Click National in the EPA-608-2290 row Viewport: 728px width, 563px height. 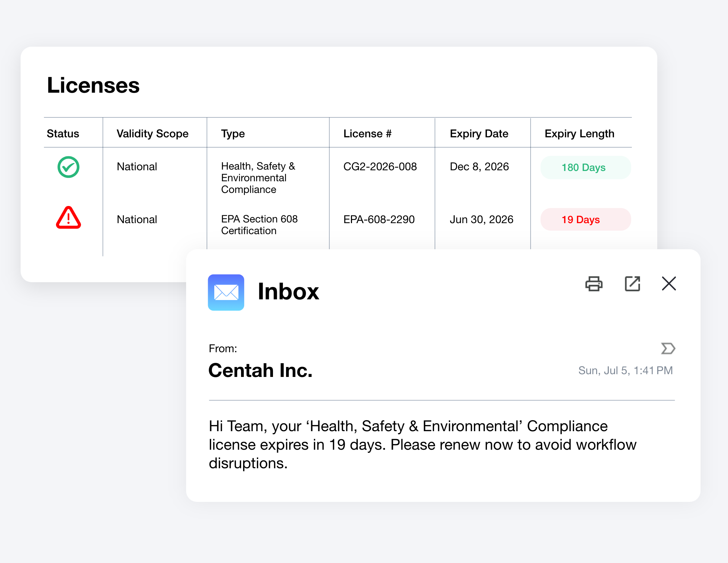click(x=137, y=219)
